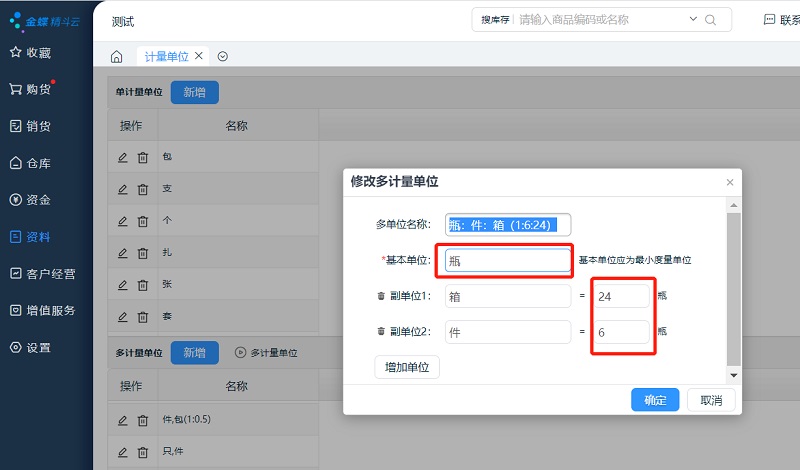Image resolution: width=800 pixels, height=470 pixels.
Task: Click the 确定 button
Action: (655, 400)
